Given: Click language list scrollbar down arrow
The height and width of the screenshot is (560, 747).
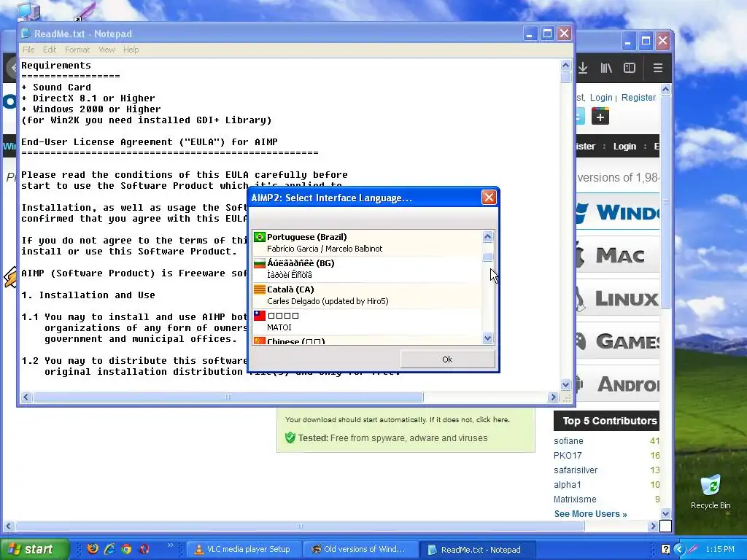Looking at the screenshot, I should pos(487,338).
